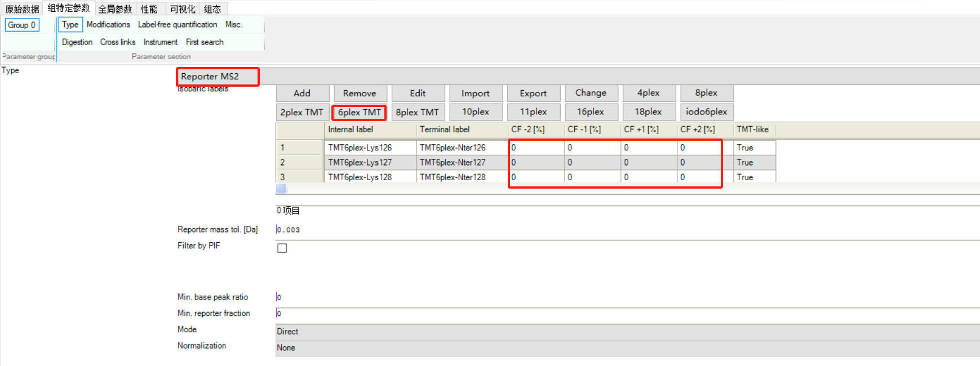Select the TMT6plex-Nter128 cell
Image resolution: width=980 pixels, height=366 pixels.
click(x=462, y=177)
